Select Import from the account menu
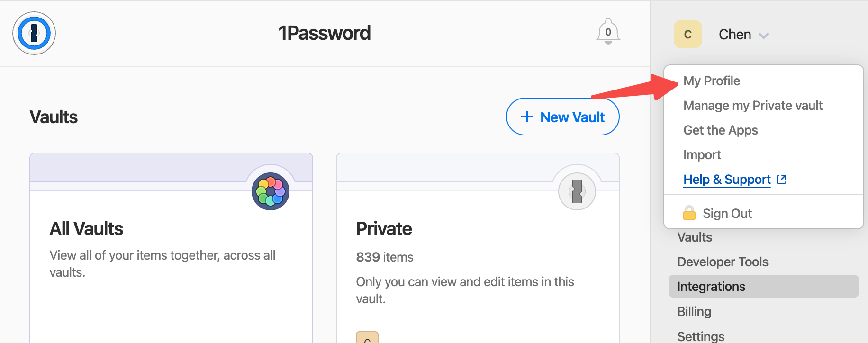Viewport: 868px width, 343px height. click(702, 155)
